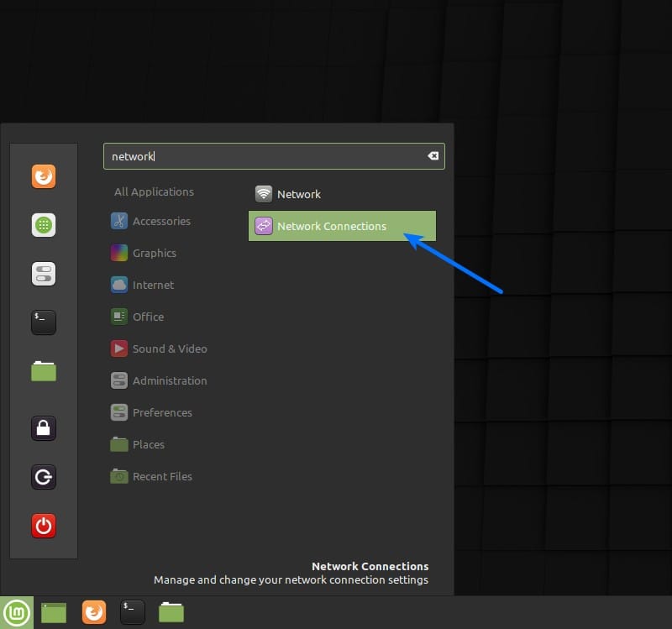Open the Network search result
This screenshot has height=629, width=672.
tap(298, 194)
